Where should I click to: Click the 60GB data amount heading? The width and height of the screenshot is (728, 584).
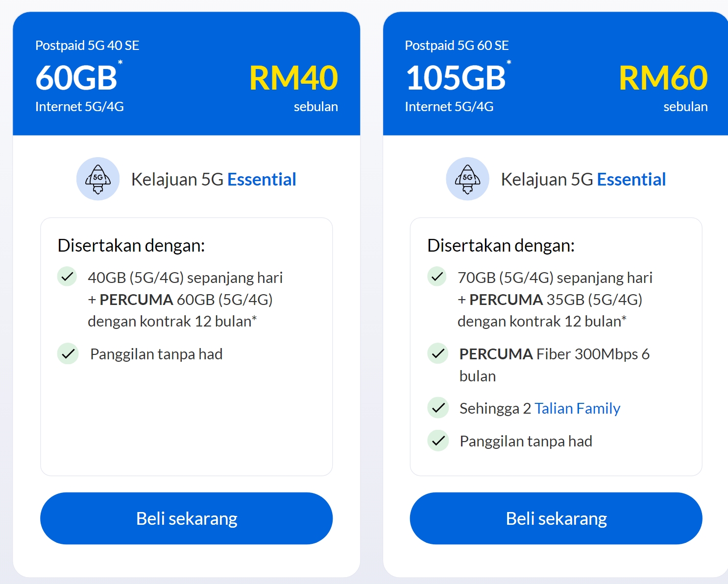[78, 77]
